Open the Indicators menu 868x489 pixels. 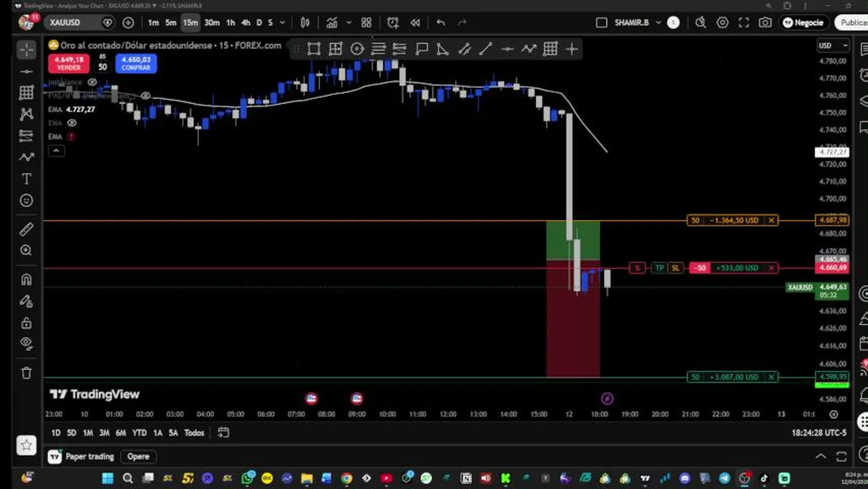tap(332, 22)
